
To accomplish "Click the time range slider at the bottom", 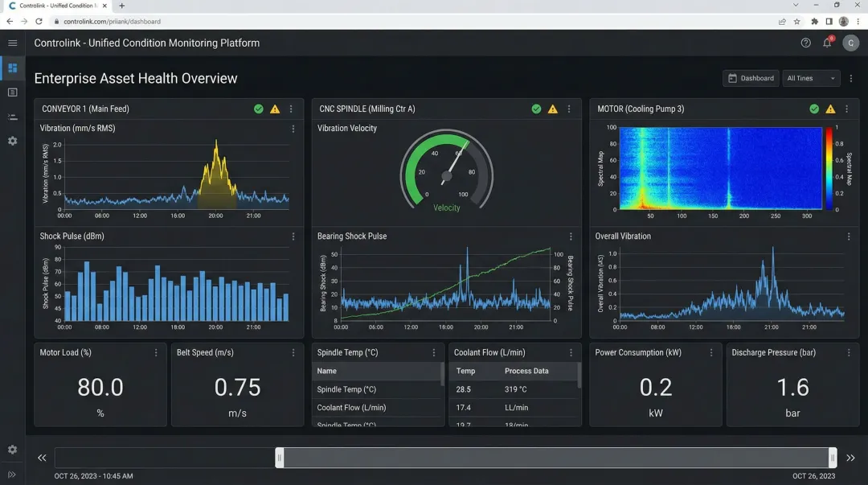I will (x=555, y=458).
